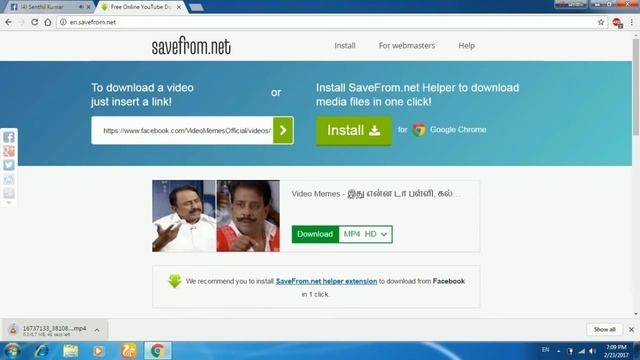This screenshot has height=360, width=640.
Task: Close the Senthil Kumar Facebook tab
Action: point(89,7)
